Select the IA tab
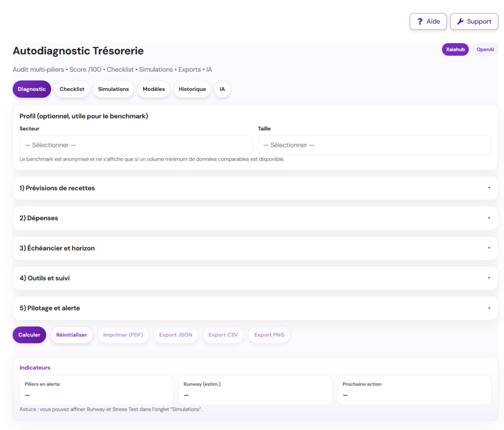Image resolution: width=504 pixels, height=430 pixels. click(222, 89)
